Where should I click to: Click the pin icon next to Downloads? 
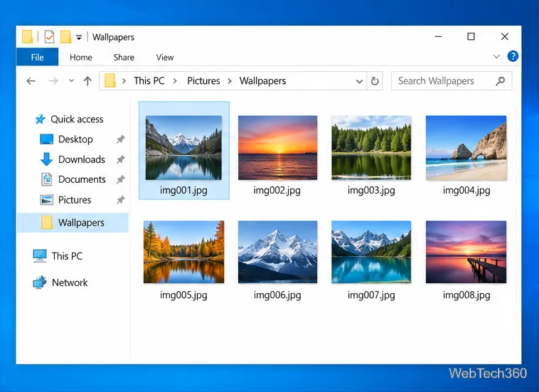(120, 159)
